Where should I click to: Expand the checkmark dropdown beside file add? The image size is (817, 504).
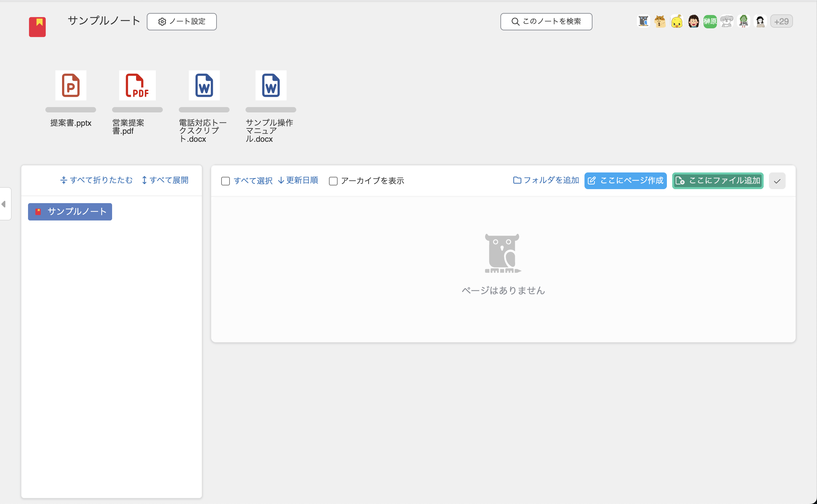tap(777, 181)
